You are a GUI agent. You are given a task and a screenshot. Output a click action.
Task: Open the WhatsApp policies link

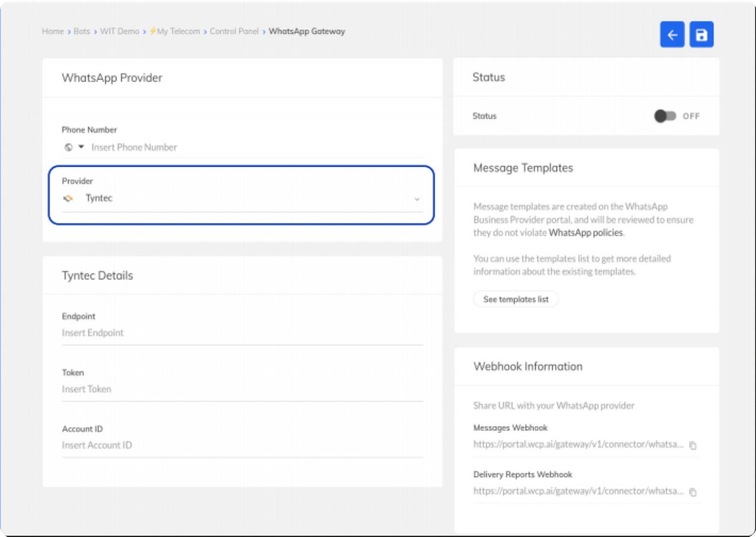585,233
